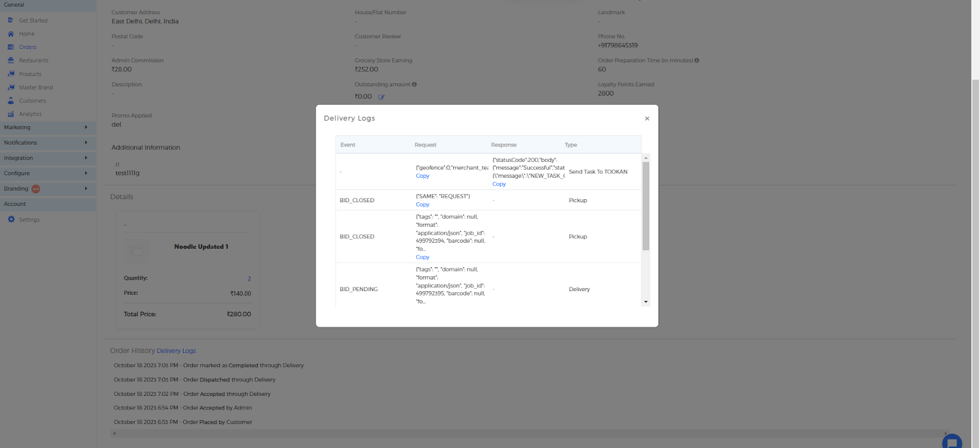Click the Restaurants icon in sidebar

click(10, 60)
